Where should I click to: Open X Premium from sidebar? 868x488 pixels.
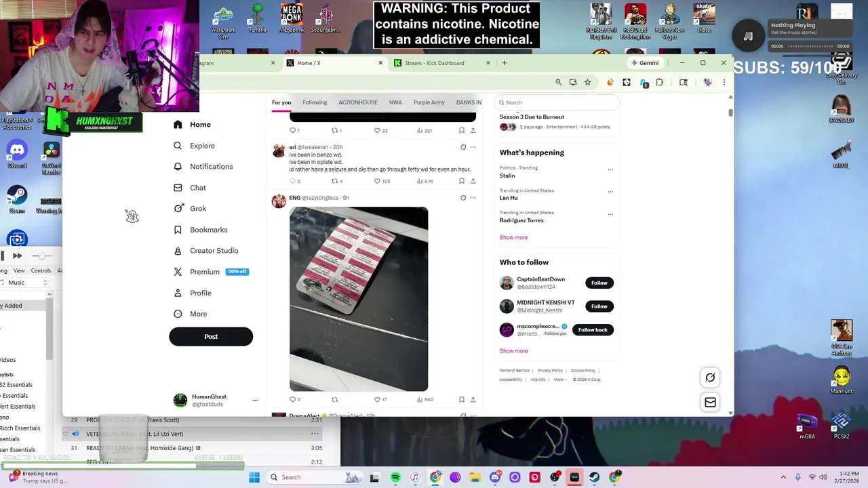click(211, 272)
